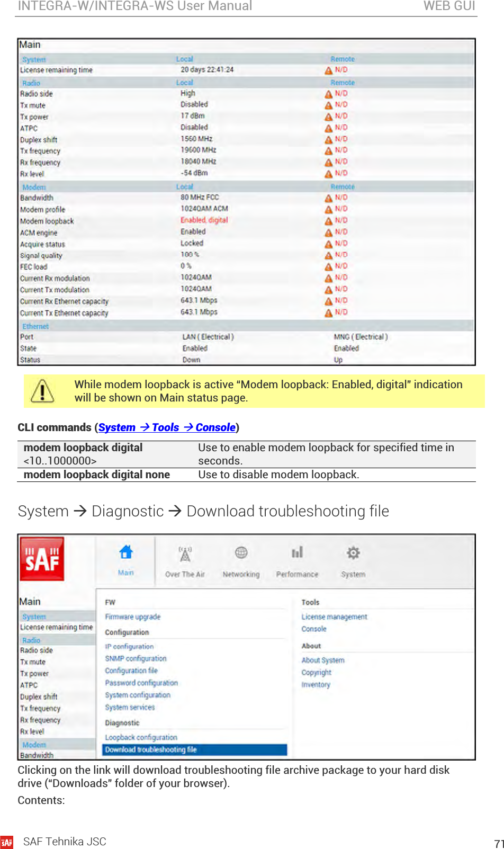Open About System link

[x=323, y=660]
